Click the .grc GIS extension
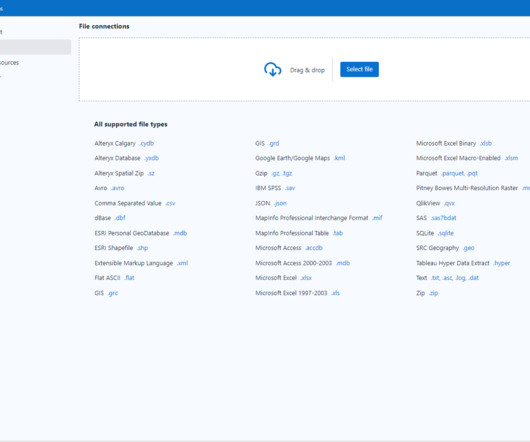 (x=113, y=293)
